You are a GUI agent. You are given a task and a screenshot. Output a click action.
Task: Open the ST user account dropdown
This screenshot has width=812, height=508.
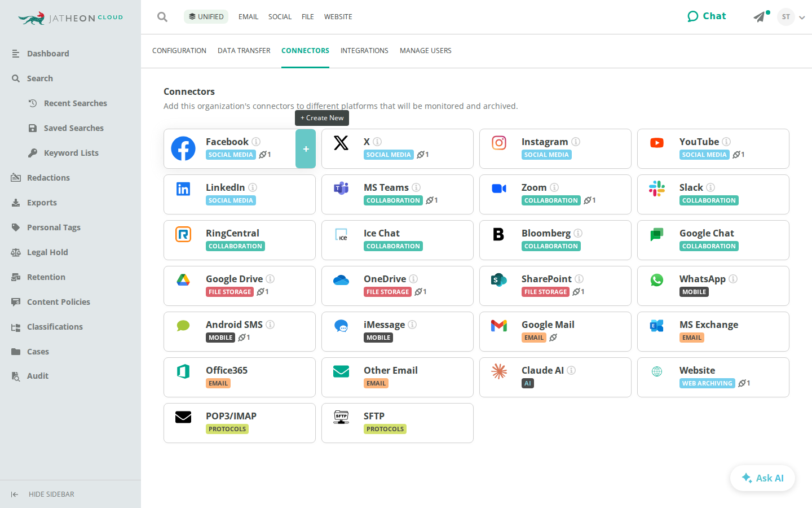click(x=785, y=17)
